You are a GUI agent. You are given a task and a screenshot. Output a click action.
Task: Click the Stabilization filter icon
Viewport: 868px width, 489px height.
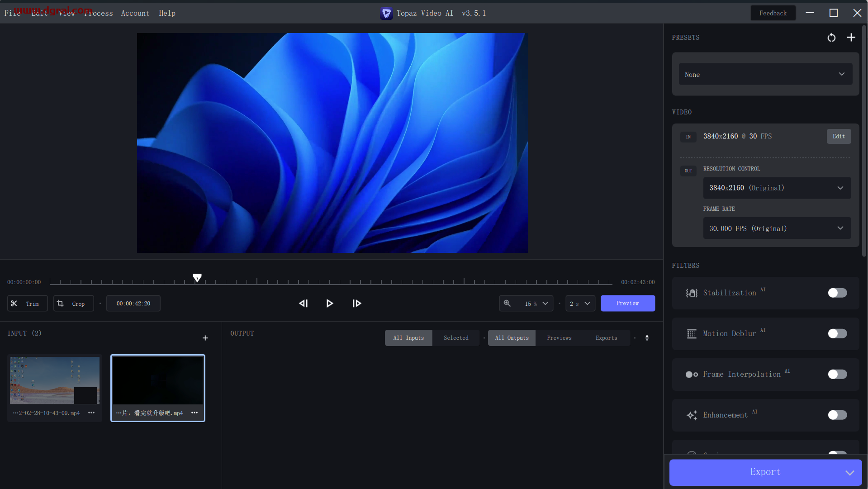pos(692,293)
